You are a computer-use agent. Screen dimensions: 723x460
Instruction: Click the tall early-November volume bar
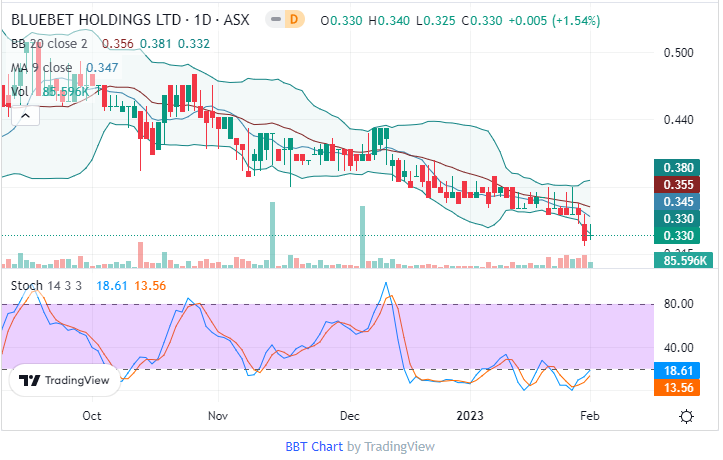271,235
